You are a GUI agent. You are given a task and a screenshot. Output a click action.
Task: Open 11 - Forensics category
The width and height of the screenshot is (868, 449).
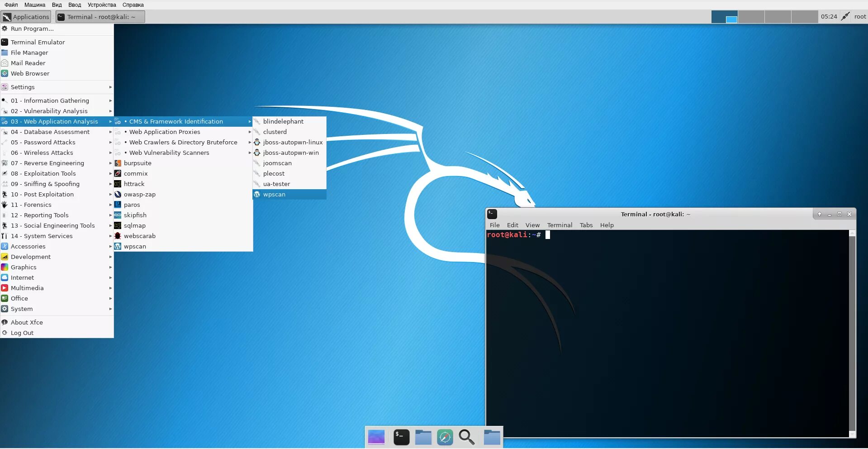tap(57, 205)
